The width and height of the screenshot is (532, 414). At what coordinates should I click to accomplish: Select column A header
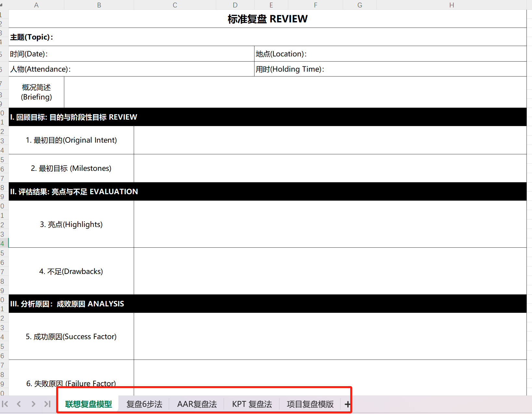click(36, 5)
